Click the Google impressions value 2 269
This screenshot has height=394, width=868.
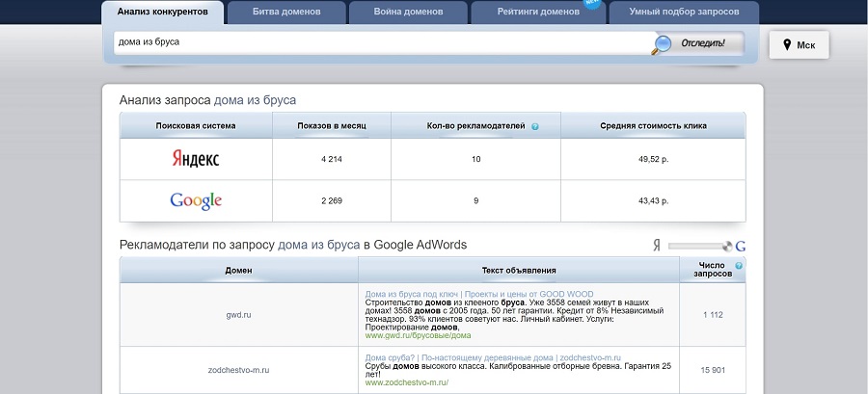tap(332, 201)
